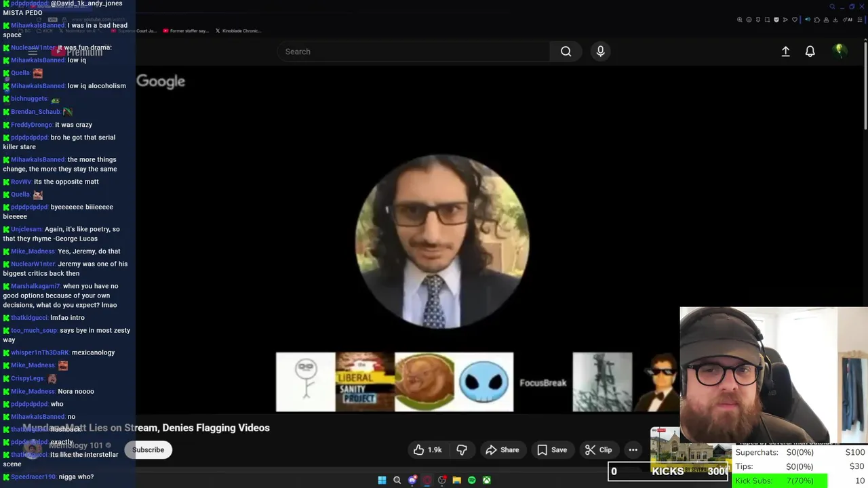
Task: Open more actions three-dot menu under video
Action: click(633, 450)
